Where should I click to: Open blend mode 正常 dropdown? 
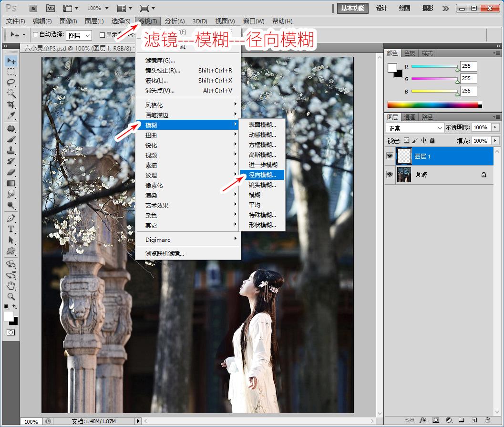click(415, 128)
